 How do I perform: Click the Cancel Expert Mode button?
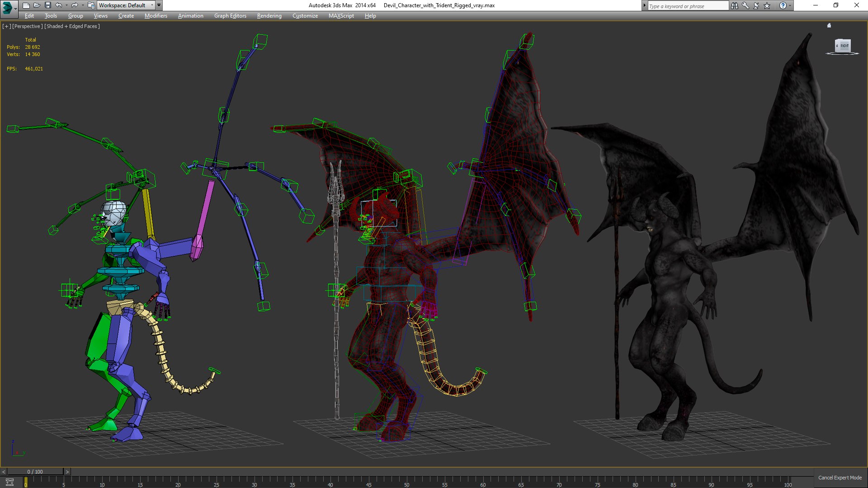840,478
